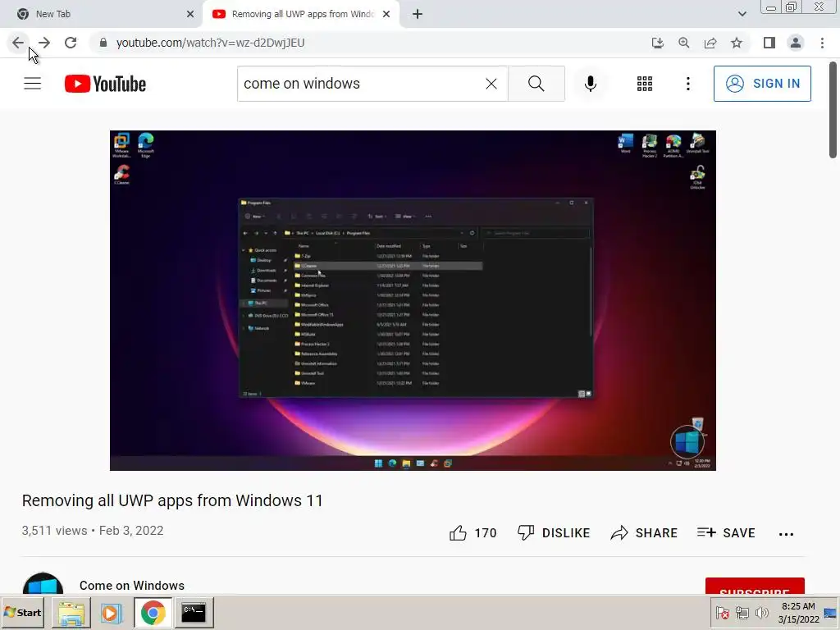840x630 pixels.
Task: Open the SHARE dialog
Action: 644,533
